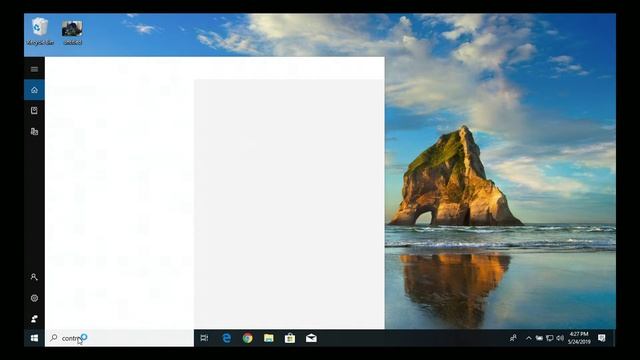Open the user account icon in the sidebar

[x=34, y=277]
